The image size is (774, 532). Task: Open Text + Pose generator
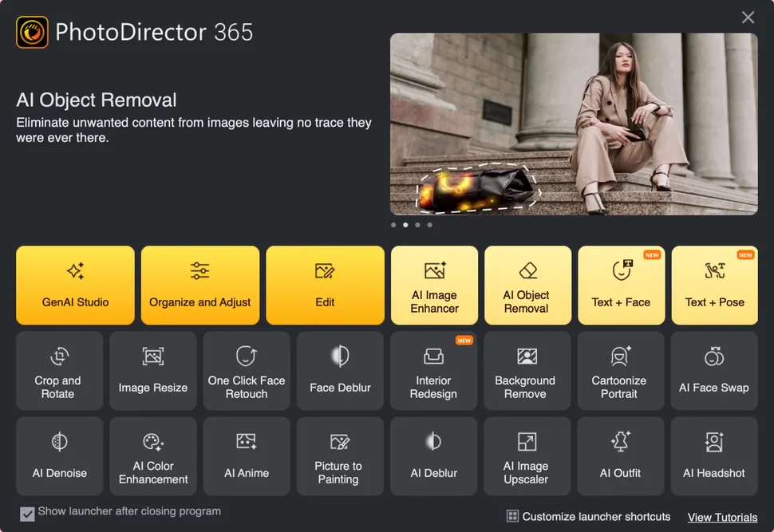pyautogui.click(x=714, y=285)
